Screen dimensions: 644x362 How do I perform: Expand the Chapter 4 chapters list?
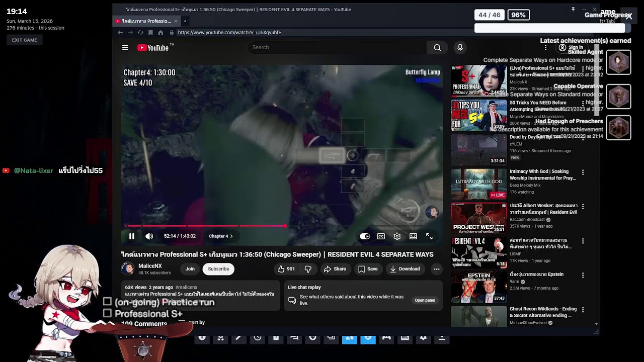click(221, 236)
